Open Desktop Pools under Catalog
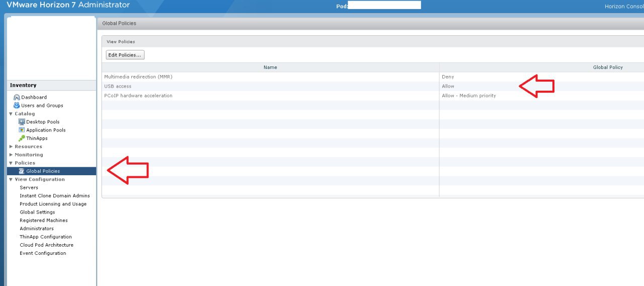The width and height of the screenshot is (644, 286). point(43,122)
